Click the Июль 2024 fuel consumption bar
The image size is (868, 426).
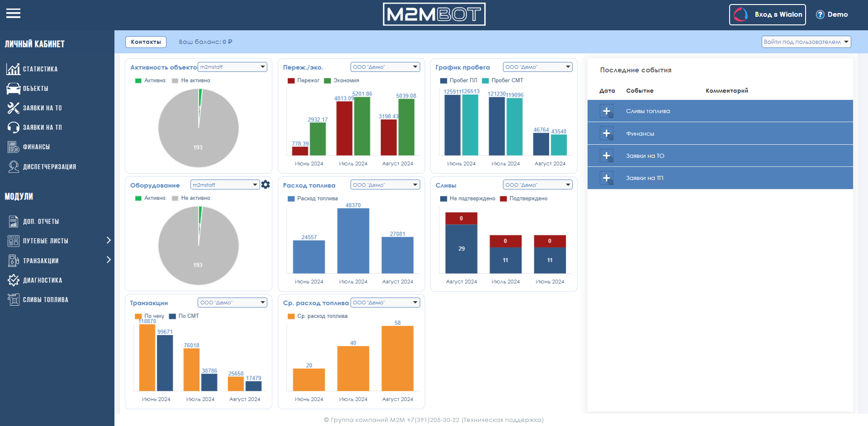pos(353,241)
